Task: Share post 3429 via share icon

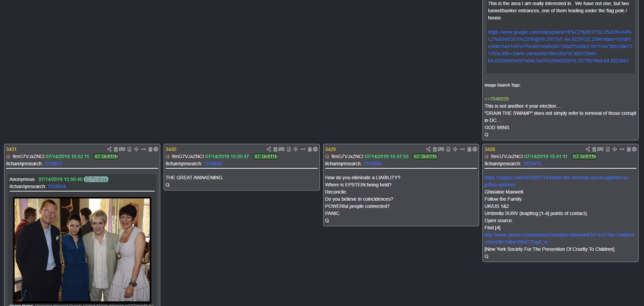Action: (428, 149)
